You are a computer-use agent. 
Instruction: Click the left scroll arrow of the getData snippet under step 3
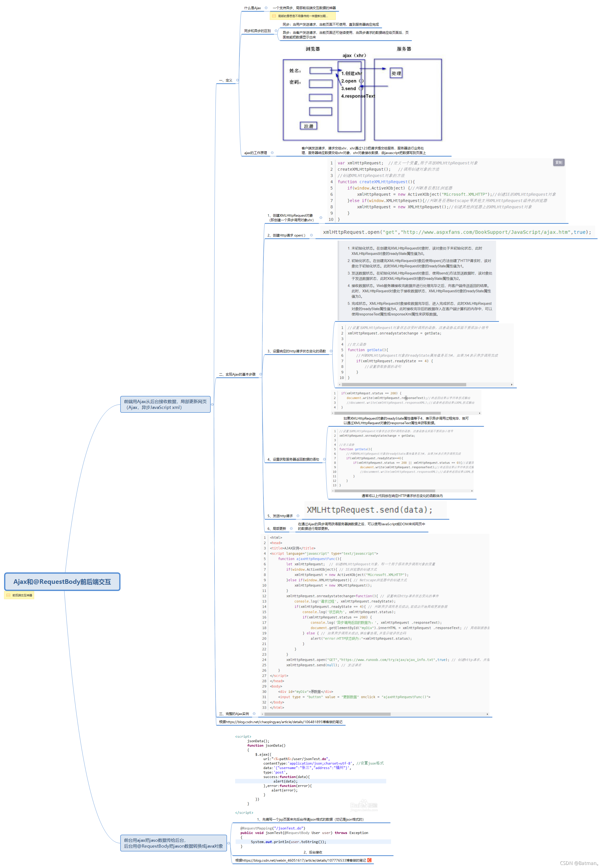click(x=340, y=384)
